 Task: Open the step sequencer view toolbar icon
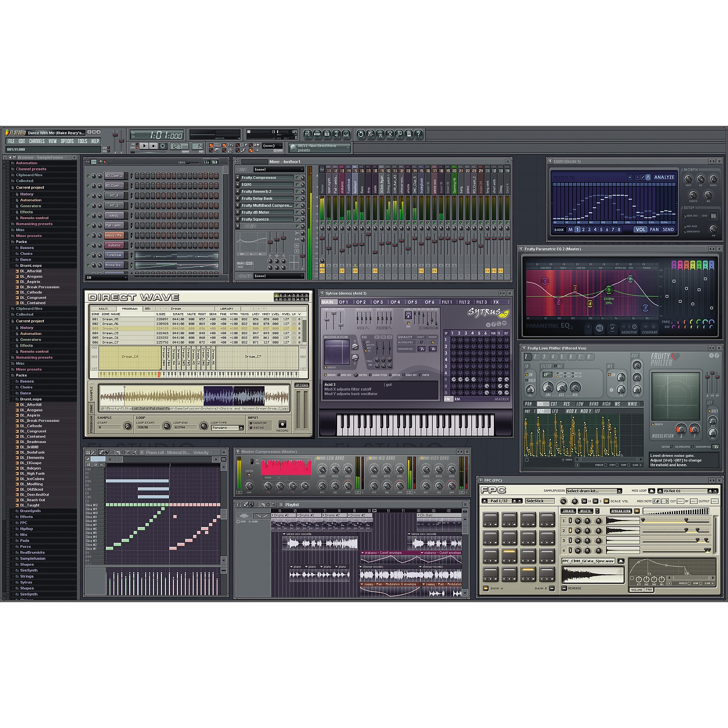tap(317, 134)
